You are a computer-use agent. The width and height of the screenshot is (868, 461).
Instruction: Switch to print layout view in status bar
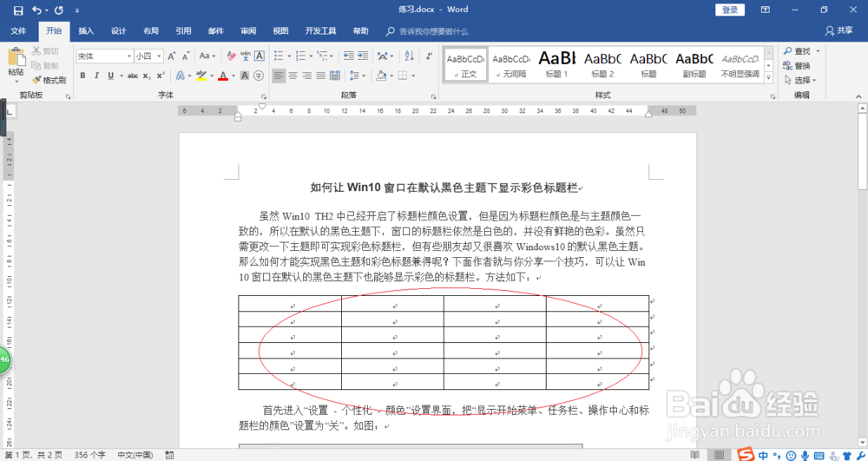coord(719,455)
